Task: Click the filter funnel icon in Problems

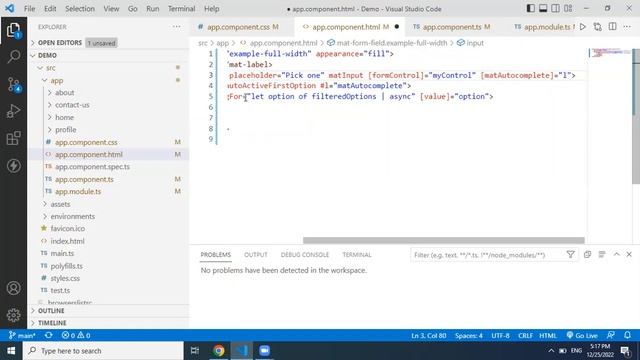Action: click(571, 255)
